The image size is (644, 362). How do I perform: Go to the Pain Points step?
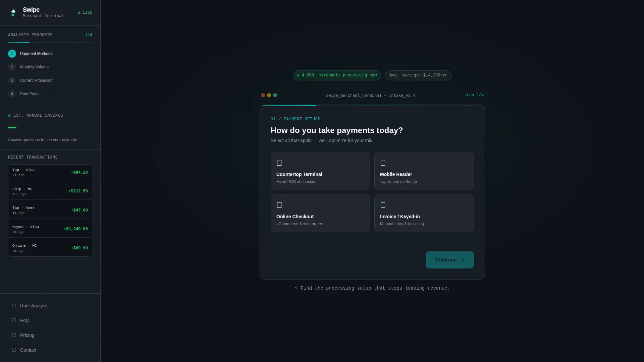[x=50, y=94]
